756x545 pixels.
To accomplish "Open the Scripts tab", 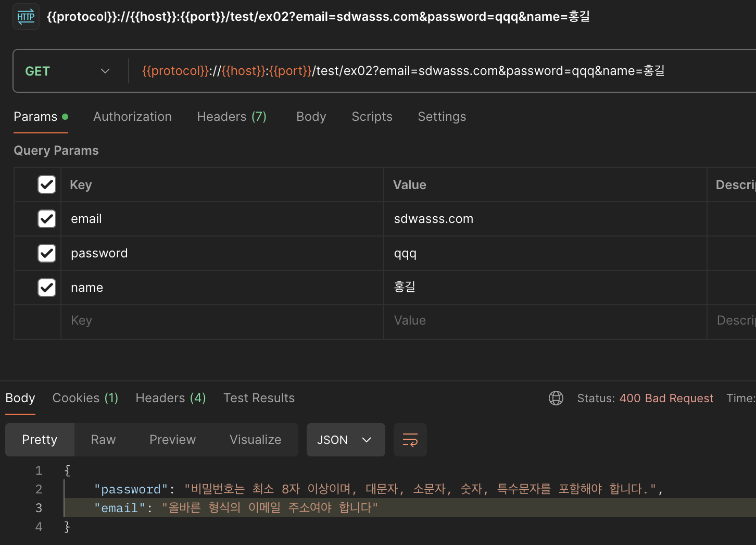I will pyautogui.click(x=372, y=117).
